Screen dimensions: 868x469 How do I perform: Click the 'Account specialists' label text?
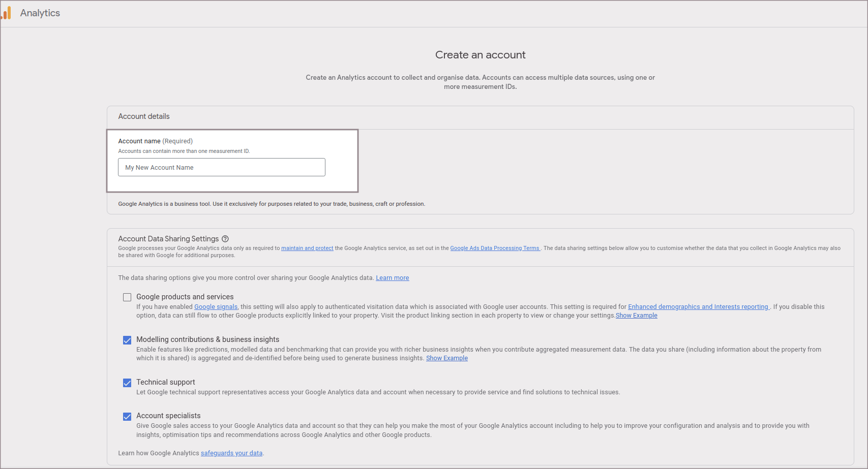[168, 416]
